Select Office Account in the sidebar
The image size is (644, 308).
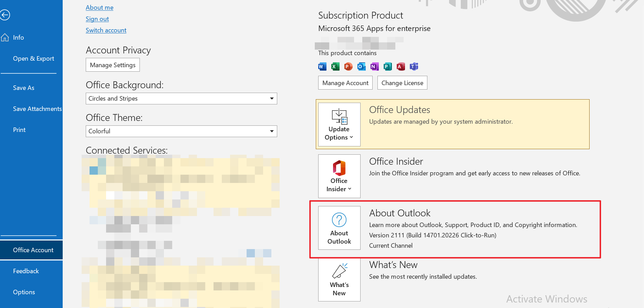31,250
